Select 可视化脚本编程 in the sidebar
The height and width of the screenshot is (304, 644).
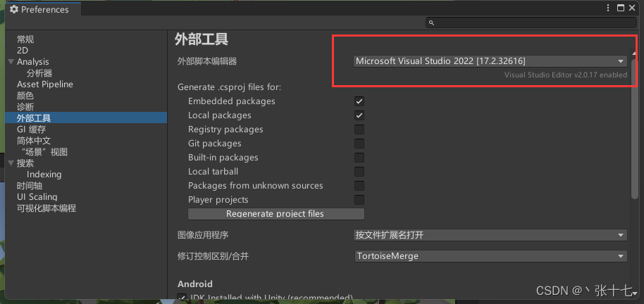tap(47, 208)
